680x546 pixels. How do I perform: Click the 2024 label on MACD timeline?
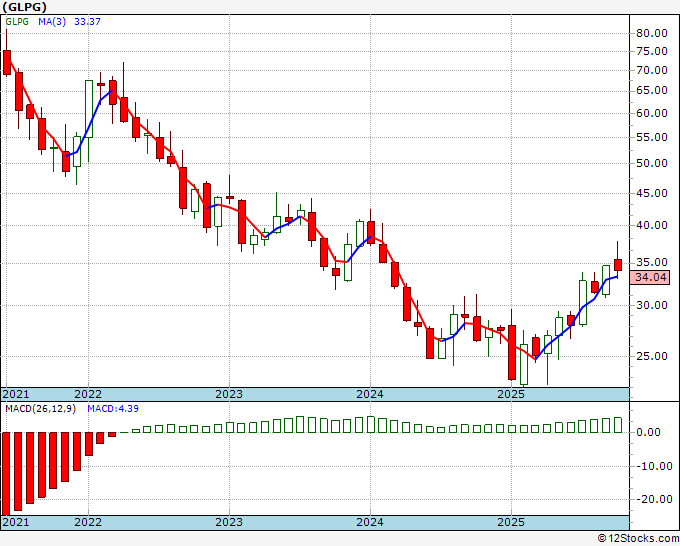click(x=370, y=522)
